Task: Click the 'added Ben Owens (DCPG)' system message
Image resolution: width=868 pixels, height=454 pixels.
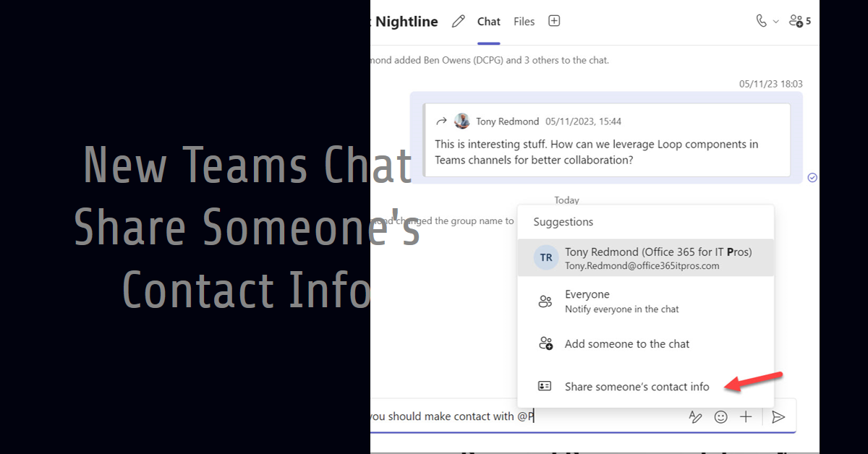Action: tap(490, 60)
